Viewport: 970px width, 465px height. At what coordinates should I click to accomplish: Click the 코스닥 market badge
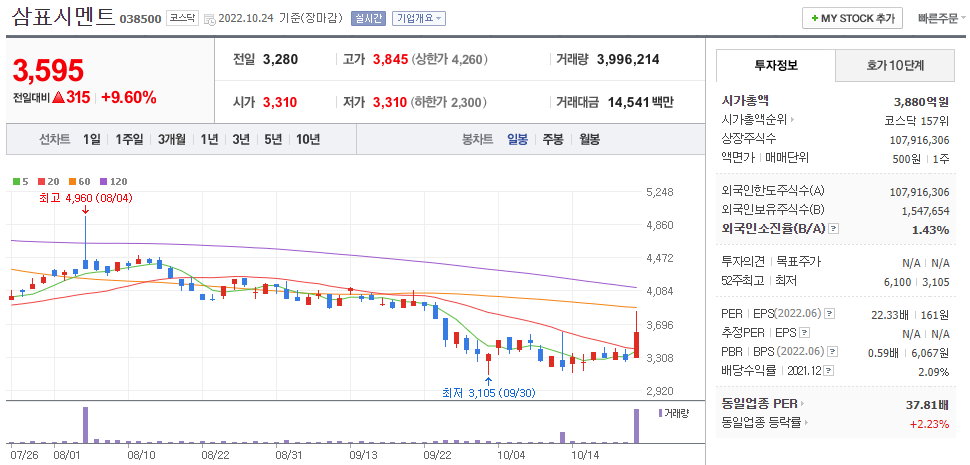tap(182, 19)
